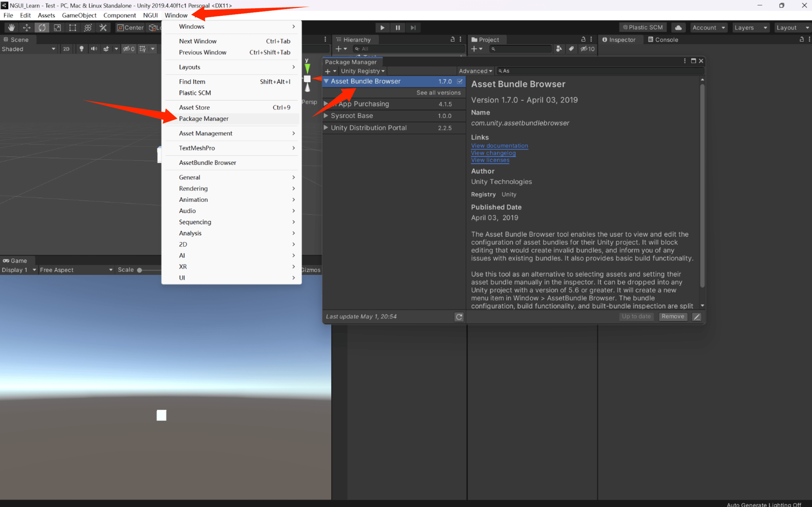Toggle hidden objects visibility in Scene
812x507 pixels.
click(129, 49)
